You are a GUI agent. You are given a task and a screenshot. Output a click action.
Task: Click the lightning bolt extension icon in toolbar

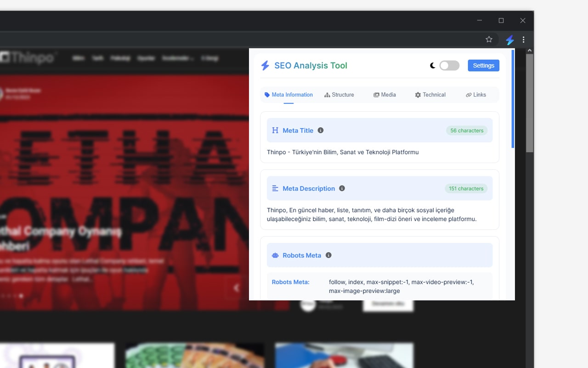[x=509, y=40]
